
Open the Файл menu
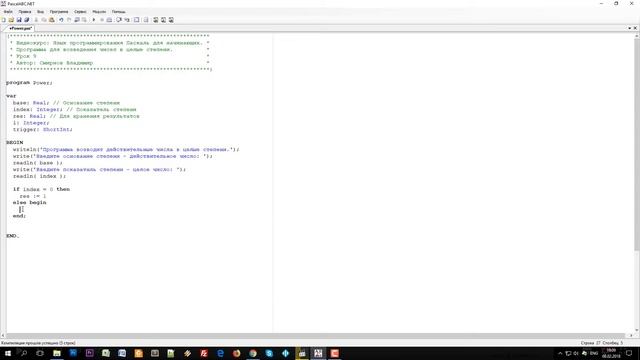pos(8,12)
